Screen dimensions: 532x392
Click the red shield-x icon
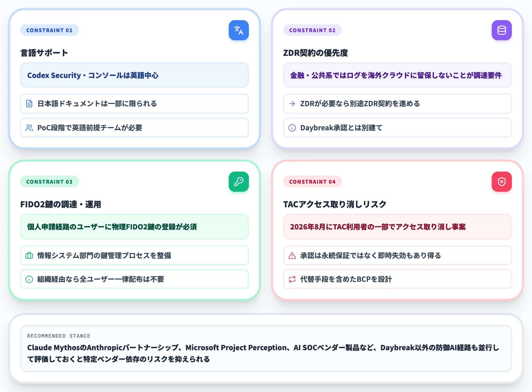coord(502,182)
